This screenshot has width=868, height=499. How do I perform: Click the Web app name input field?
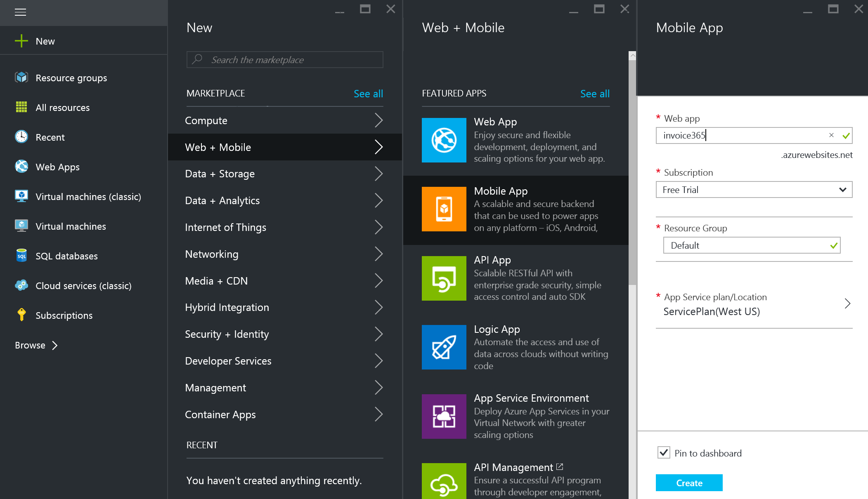[754, 135]
